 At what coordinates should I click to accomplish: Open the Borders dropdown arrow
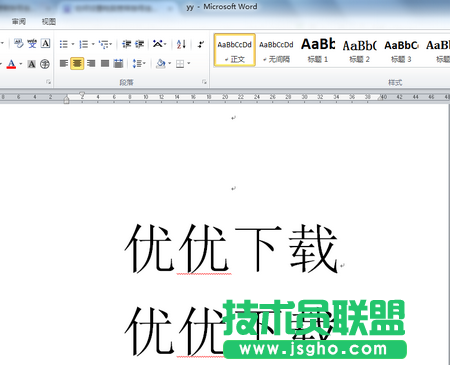pos(189,63)
